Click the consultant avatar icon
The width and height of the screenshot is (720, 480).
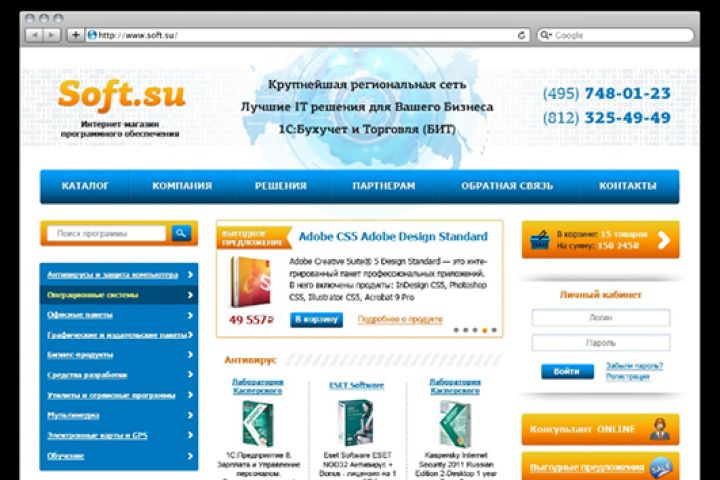coord(660,430)
